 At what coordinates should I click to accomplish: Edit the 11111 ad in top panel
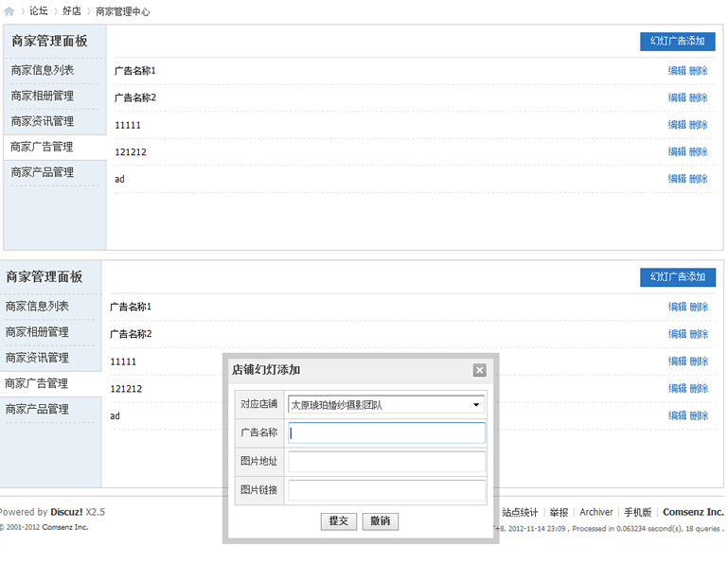coord(677,124)
